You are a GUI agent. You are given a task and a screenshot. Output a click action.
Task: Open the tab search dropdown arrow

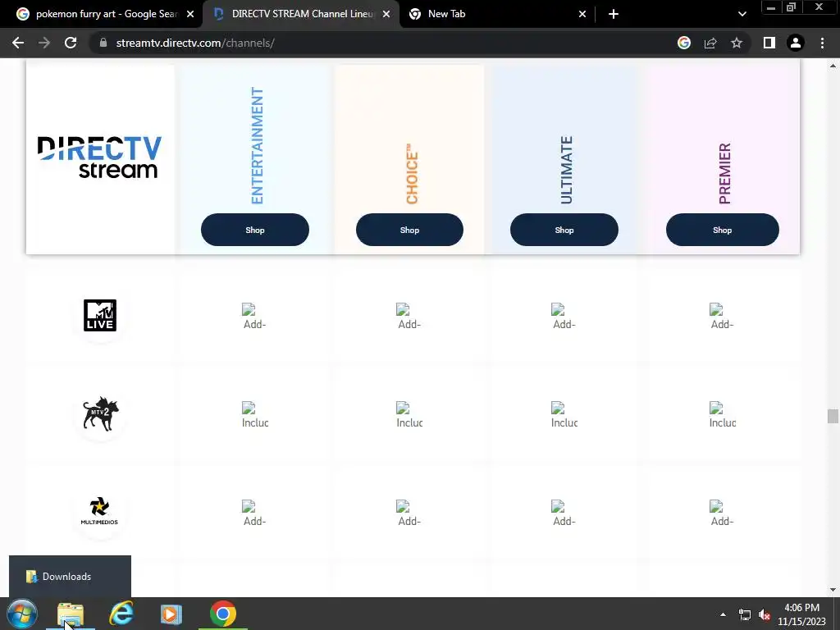pyautogui.click(x=742, y=14)
